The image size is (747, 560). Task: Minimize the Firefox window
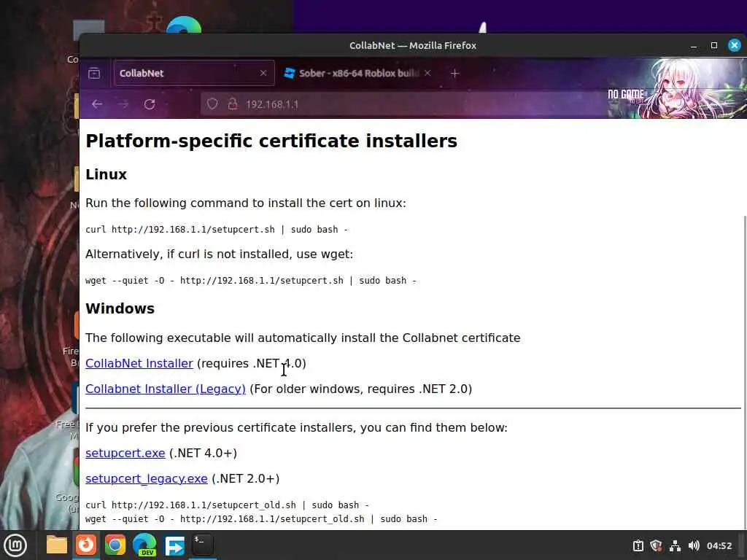[x=694, y=46]
